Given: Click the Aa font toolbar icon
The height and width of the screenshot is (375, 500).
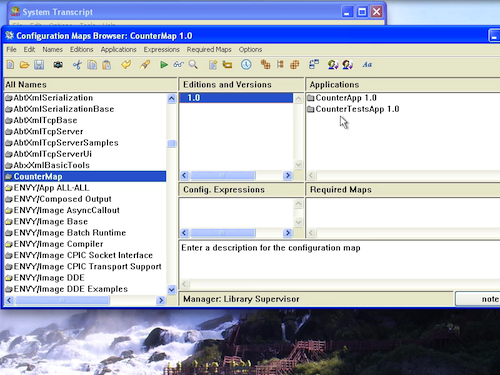Looking at the screenshot, I should tap(367, 64).
